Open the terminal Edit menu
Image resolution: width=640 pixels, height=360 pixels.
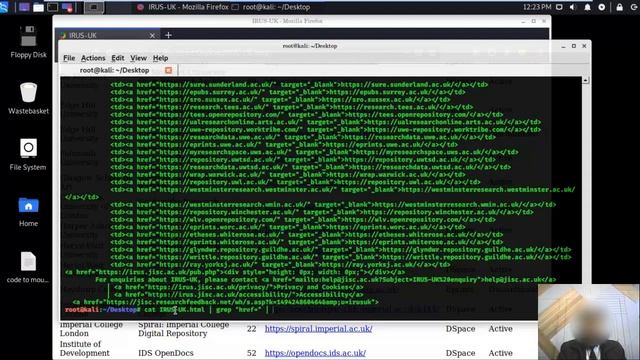[x=118, y=58]
